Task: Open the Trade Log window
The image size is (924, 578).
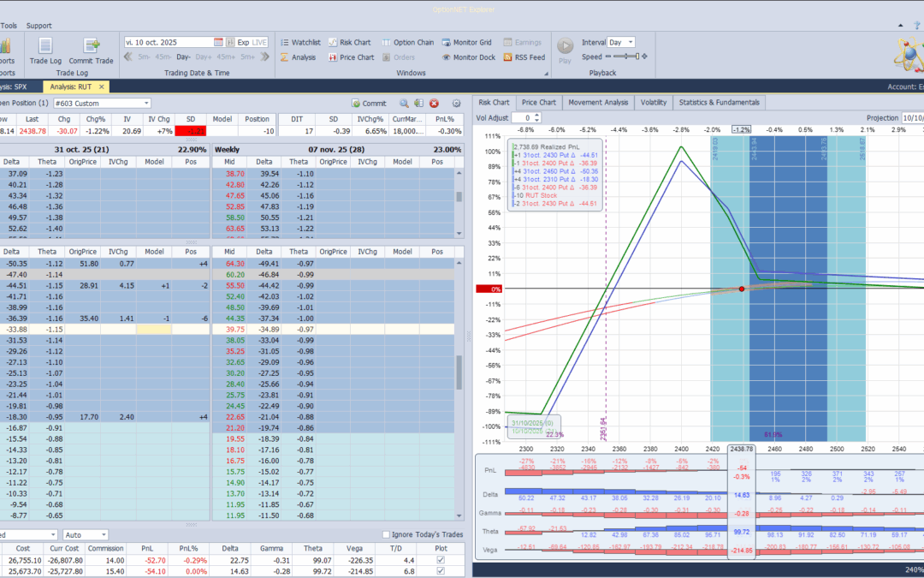Action: (x=45, y=51)
